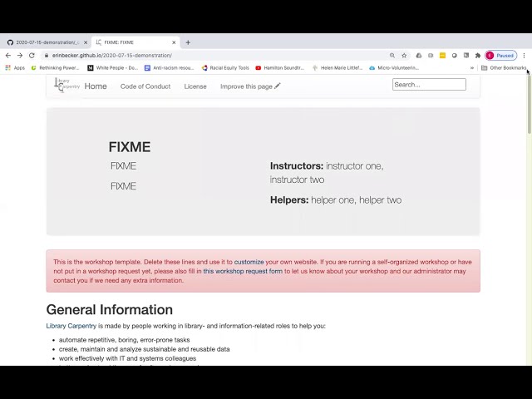Click the Search... input field

tap(429, 85)
